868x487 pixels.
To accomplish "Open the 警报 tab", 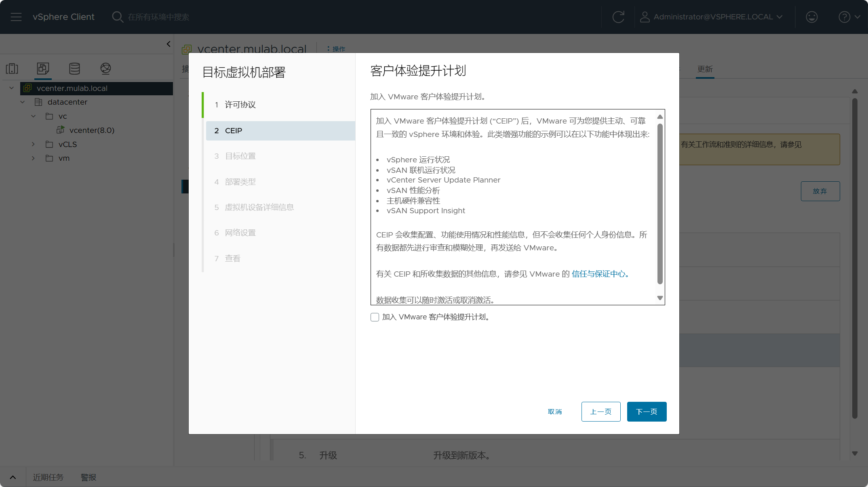I will (x=88, y=477).
